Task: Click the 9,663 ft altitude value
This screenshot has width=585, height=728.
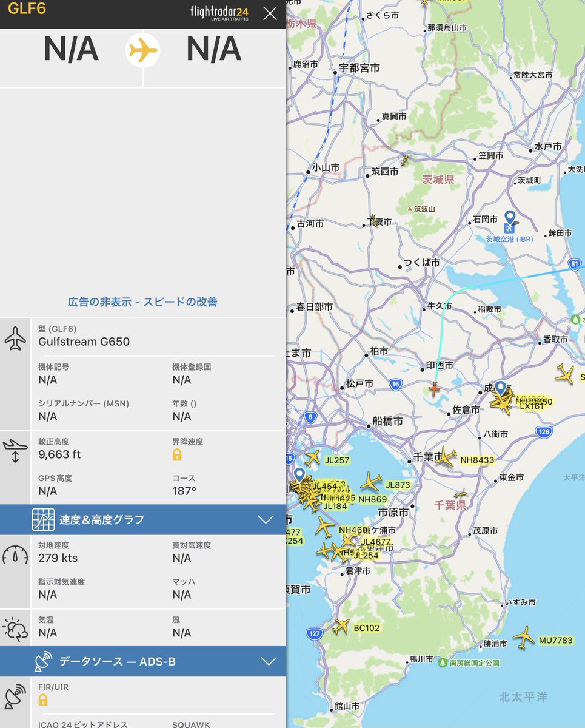Action: click(x=59, y=454)
